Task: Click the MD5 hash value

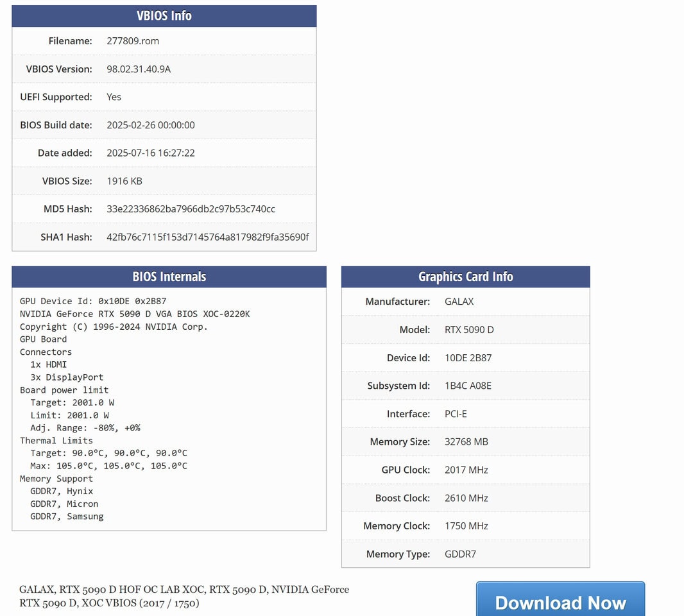Action: [191, 209]
